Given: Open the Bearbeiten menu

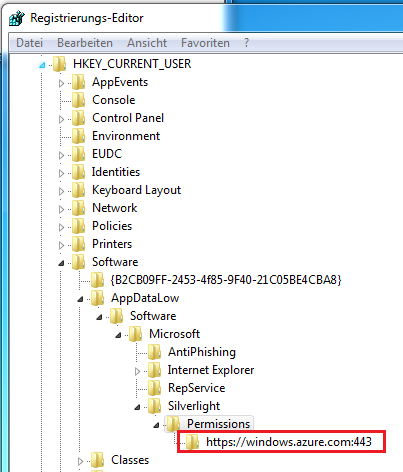Looking at the screenshot, I should (85, 43).
